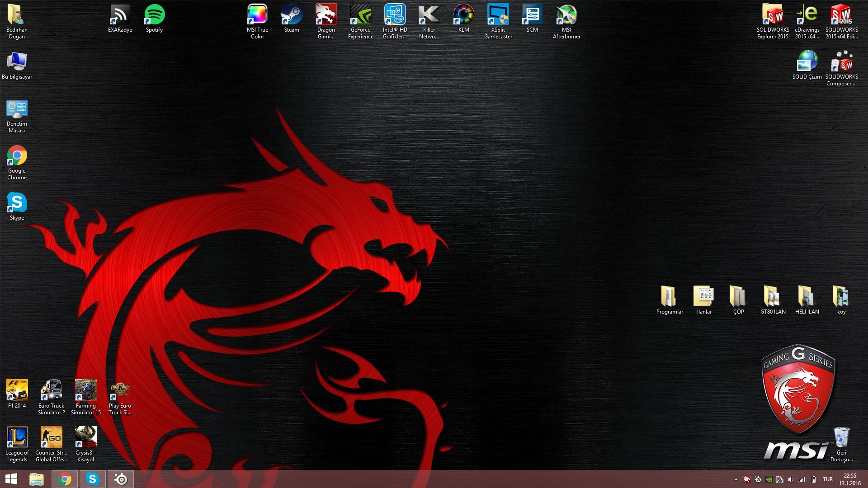This screenshot has width=868, height=488.
Task: Open Skype from the taskbar
Action: [x=92, y=479]
